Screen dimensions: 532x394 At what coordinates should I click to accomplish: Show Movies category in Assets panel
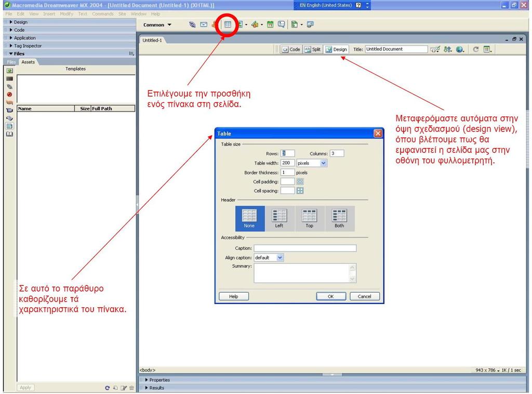[x=9, y=110]
